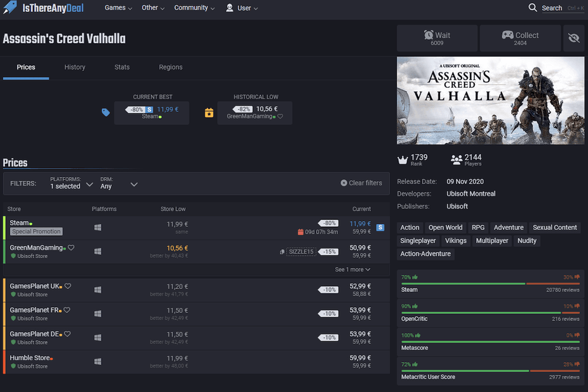Click the Clear filters button
Image resolution: width=588 pixels, height=392 pixels.
pyautogui.click(x=361, y=183)
